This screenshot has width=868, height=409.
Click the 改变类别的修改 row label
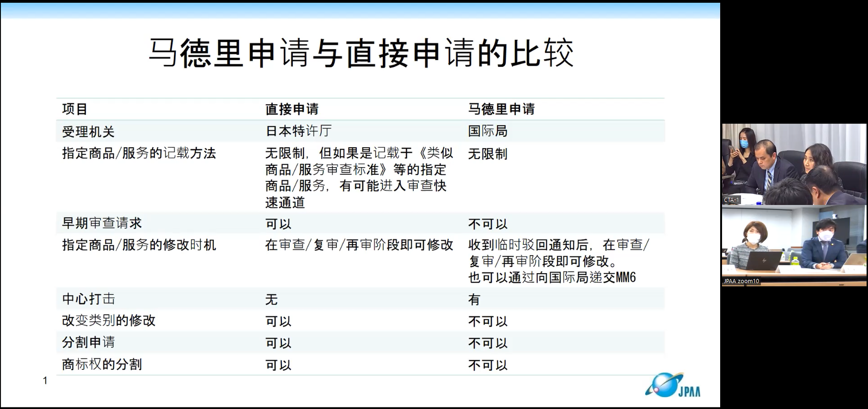point(108,321)
